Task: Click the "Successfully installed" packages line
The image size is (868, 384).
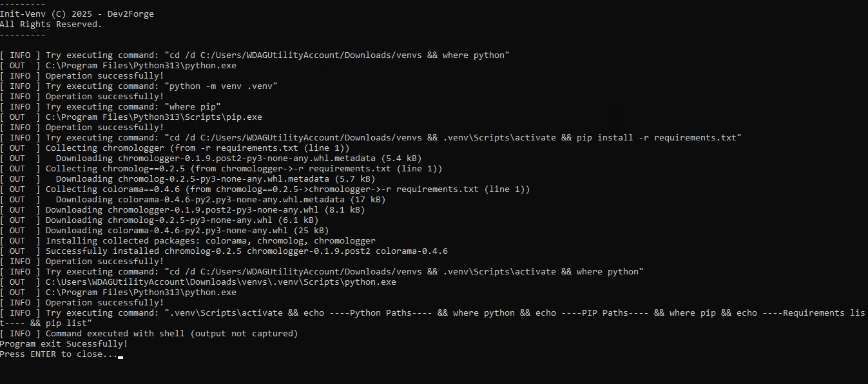Action: [x=246, y=251]
